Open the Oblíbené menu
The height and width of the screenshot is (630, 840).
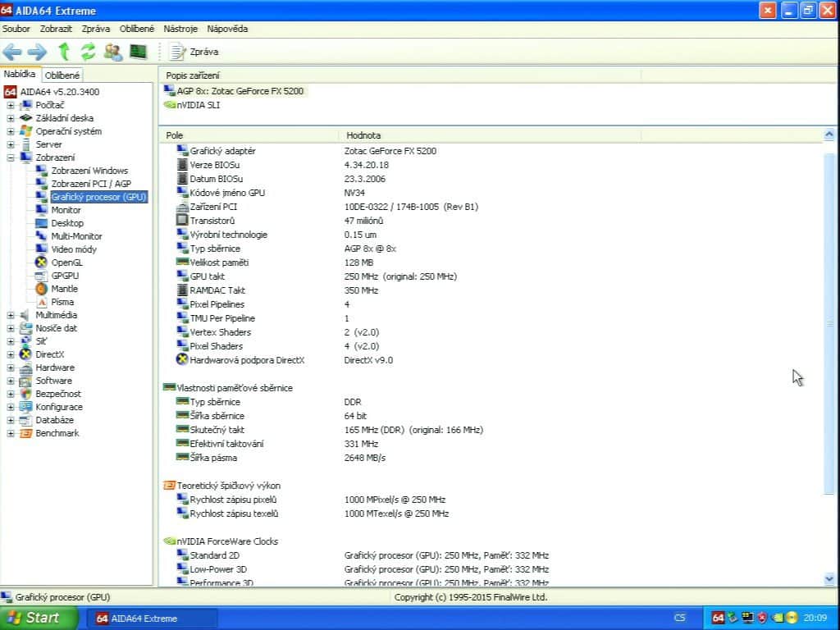click(x=137, y=29)
